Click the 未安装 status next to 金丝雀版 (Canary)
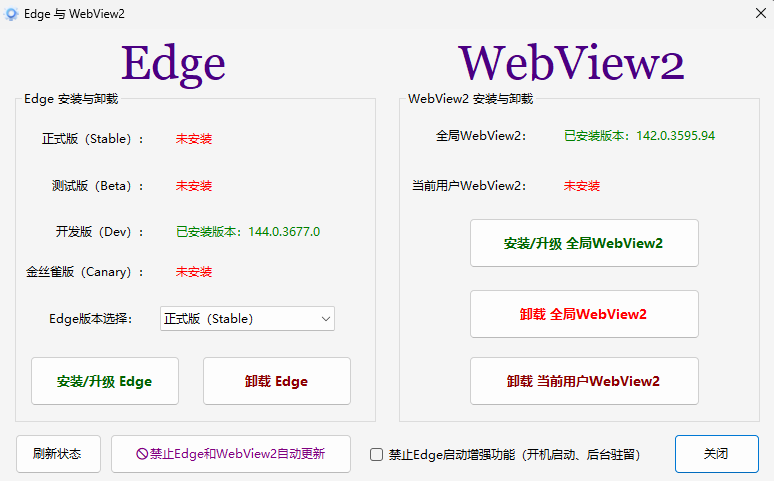The width and height of the screenshot is (774, 481). (194, 272)
